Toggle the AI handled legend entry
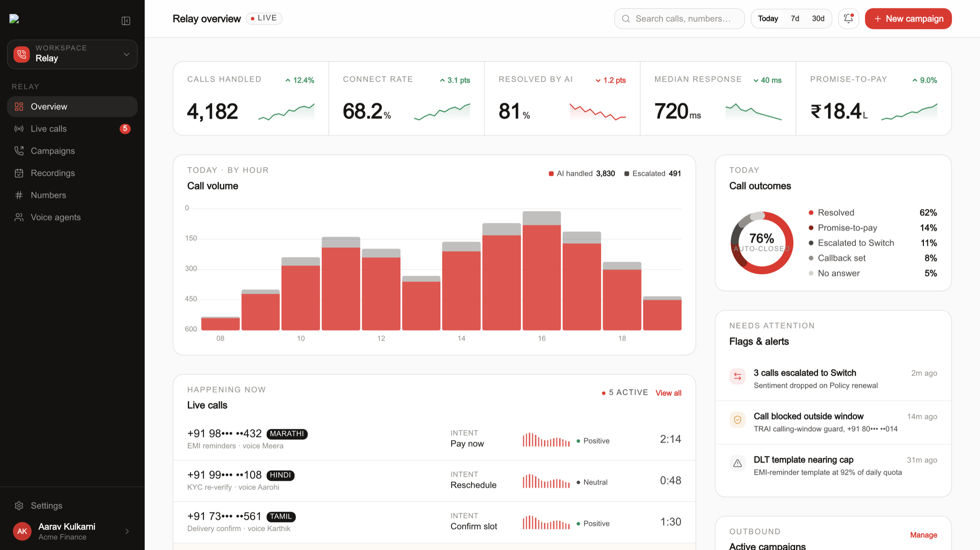The image size is (980, 550). (581, 173)
